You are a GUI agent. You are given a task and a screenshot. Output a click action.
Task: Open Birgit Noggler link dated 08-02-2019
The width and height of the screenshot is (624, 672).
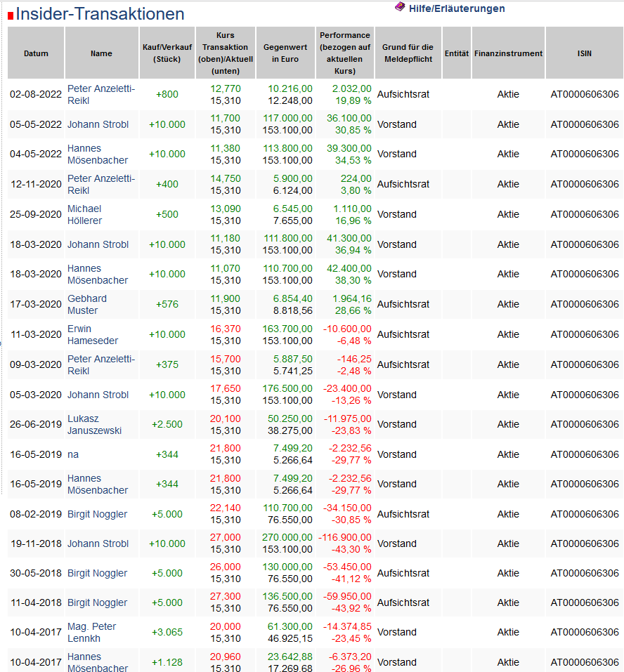point(97,514)
